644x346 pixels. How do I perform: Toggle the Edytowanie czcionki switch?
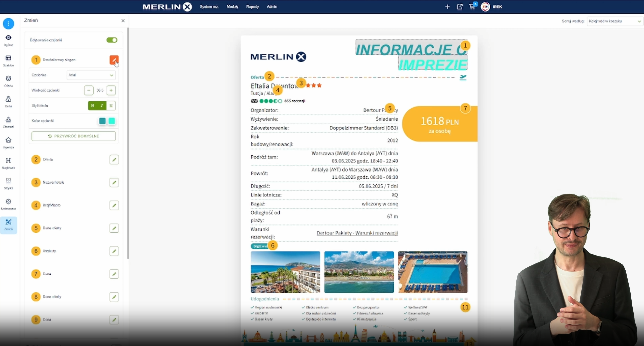[112, 40]
